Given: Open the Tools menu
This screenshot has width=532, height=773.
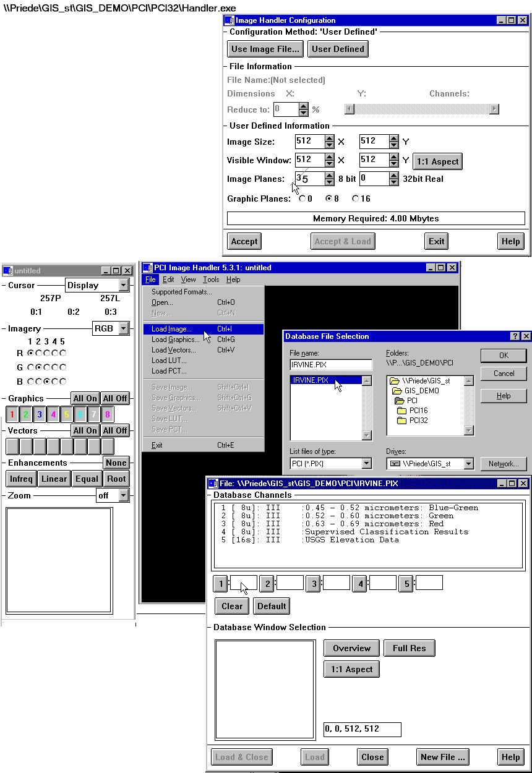Looking at the screenshot, I should [x=211, y=280].
